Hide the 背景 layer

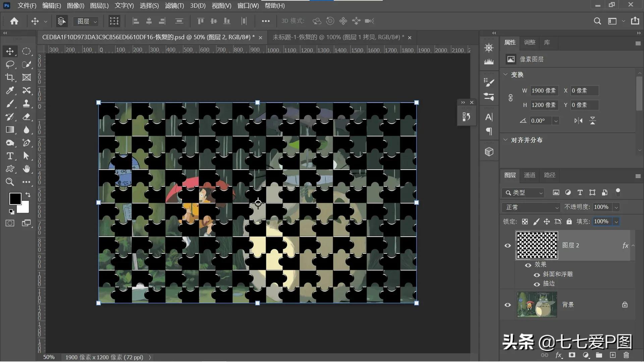[x=507, y=305]
